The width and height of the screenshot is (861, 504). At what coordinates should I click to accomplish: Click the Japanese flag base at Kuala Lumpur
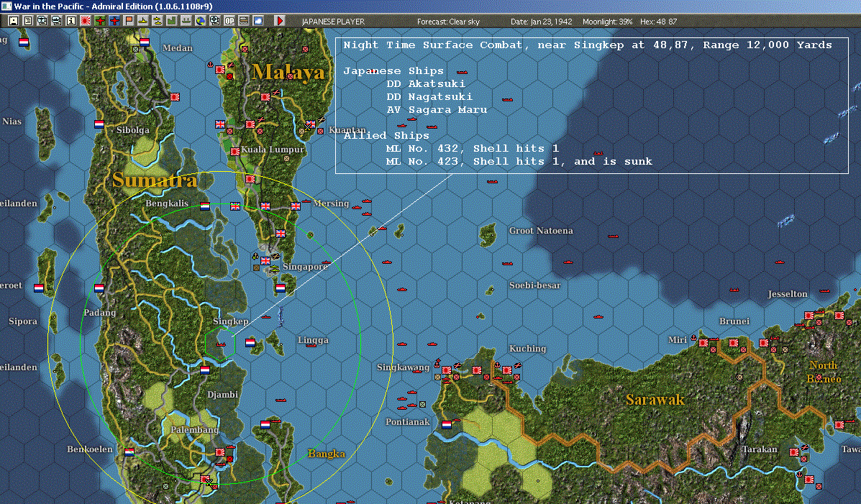click(x=235, y=151)
